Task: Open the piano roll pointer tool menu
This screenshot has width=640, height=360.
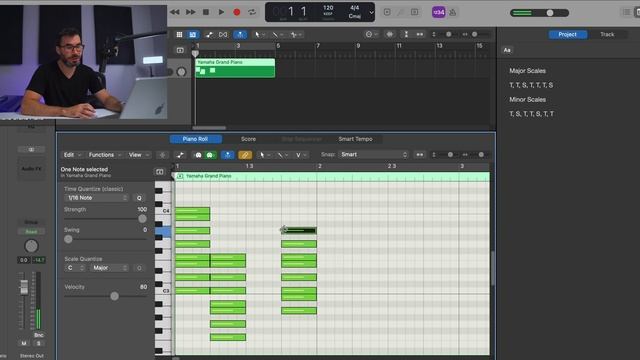Action: [x=265, y=155]
